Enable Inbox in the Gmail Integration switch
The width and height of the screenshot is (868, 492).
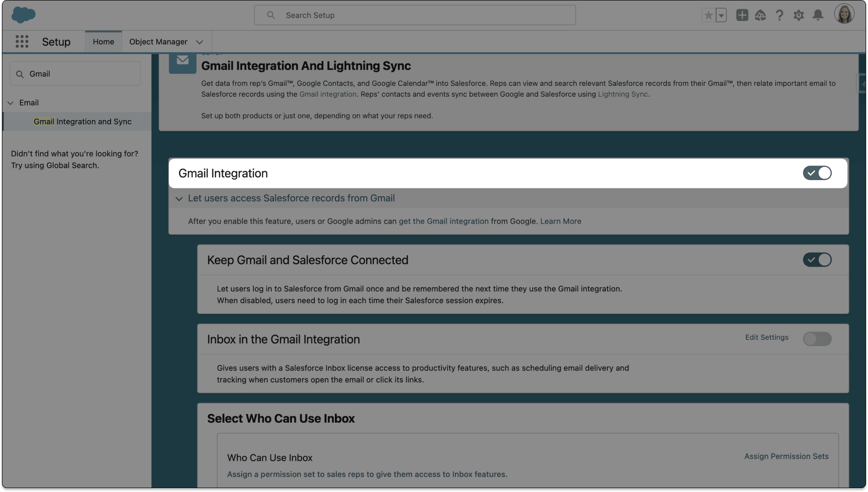pyautogui.click(x=817, y=339)
